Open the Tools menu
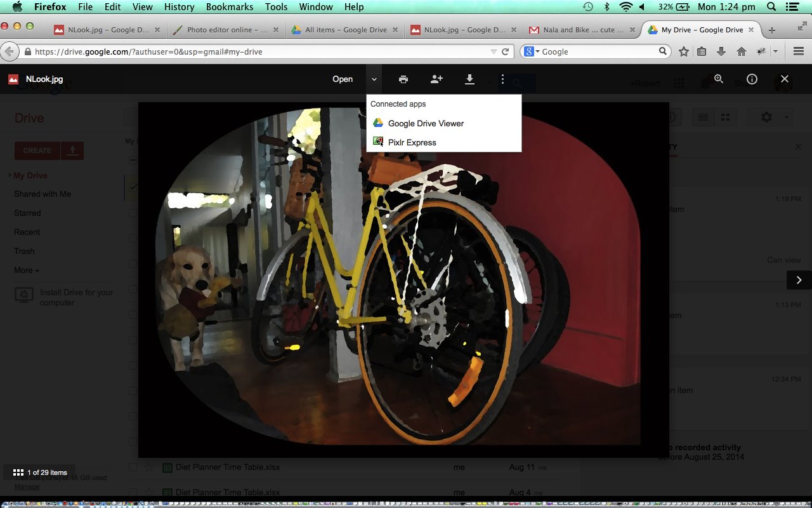 pos(276,7)
